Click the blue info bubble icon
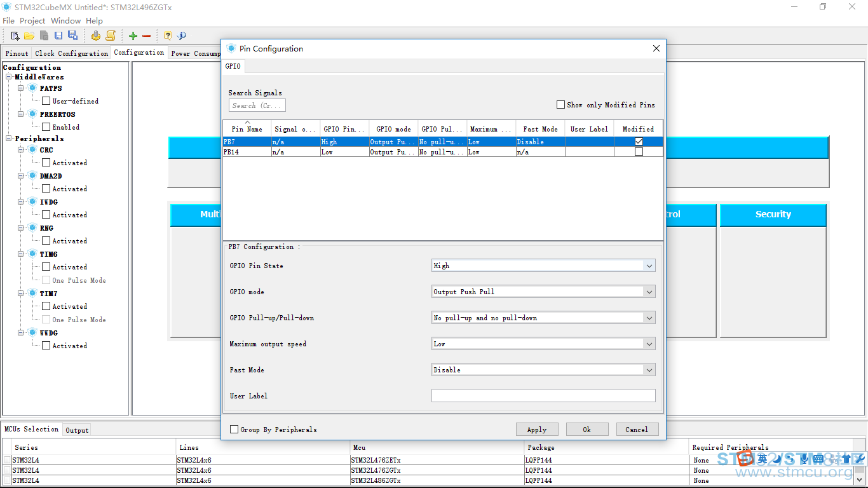The width and height of the screenshot is (868, 488). pos(182,36)
